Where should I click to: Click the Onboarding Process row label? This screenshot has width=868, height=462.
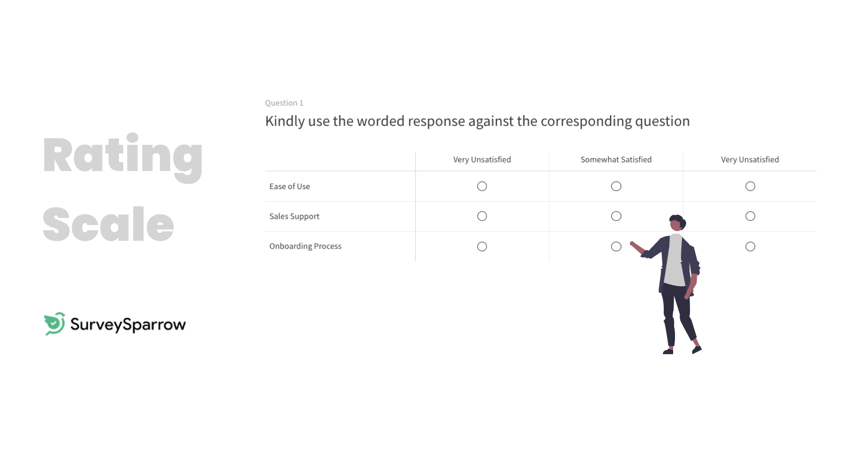pyautogui.click(x=305, y=246)
